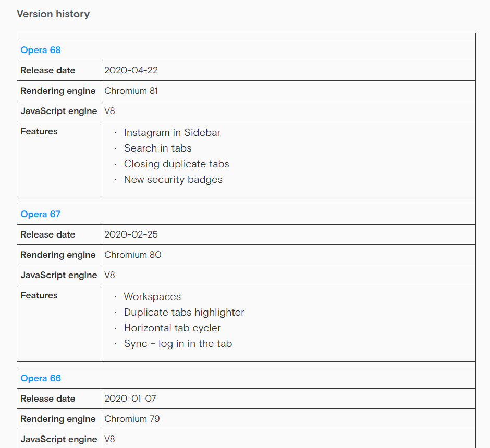Select the date 2020-04-22
The width and height of the screenshot is (490, 448).
(x=131, y=70)
